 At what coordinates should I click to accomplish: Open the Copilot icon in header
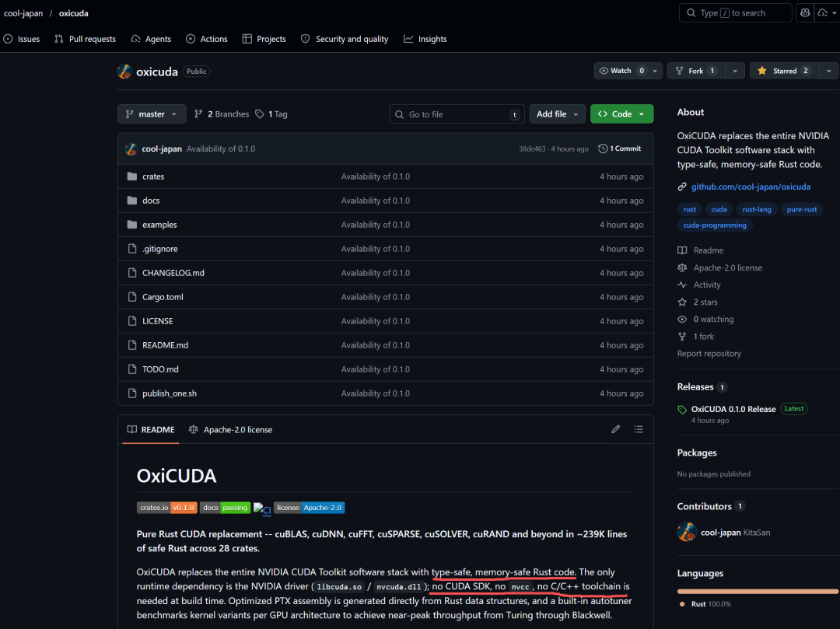point(805,13)
